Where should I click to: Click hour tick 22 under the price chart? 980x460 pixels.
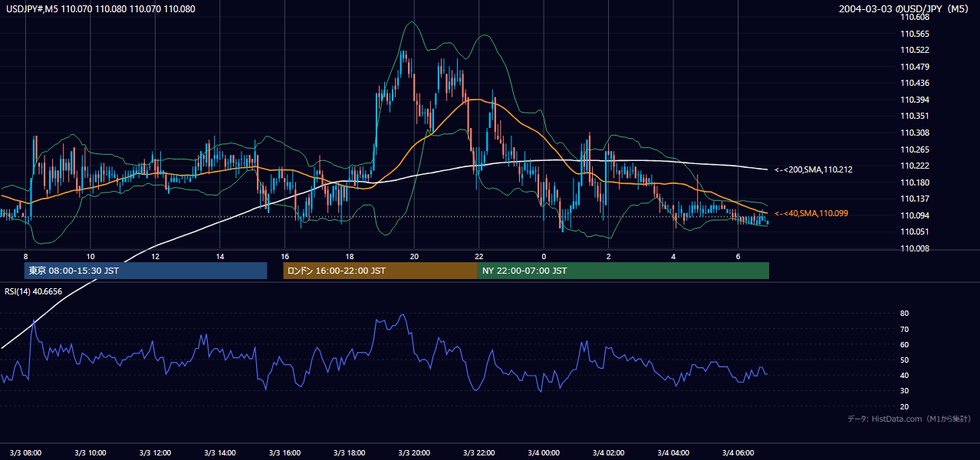click(478, 256)
